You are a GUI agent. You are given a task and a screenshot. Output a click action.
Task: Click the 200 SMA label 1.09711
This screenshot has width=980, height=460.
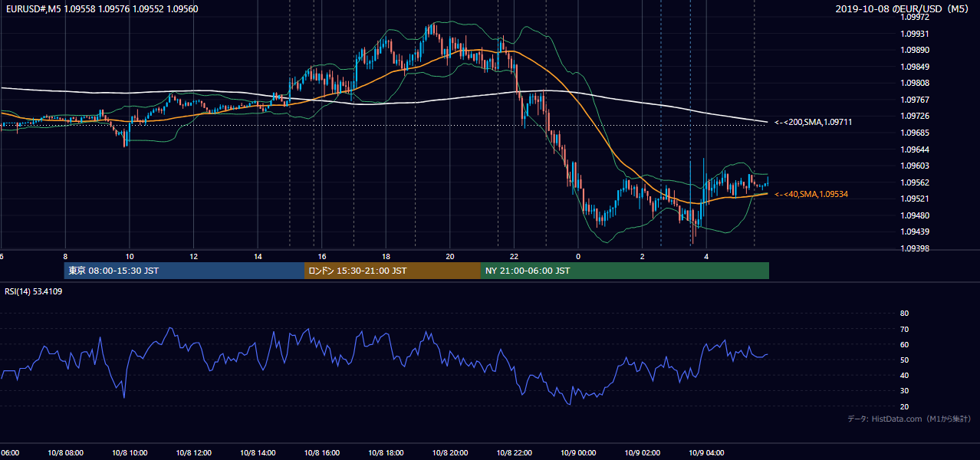pyautogui.click(x=813, y=122)
